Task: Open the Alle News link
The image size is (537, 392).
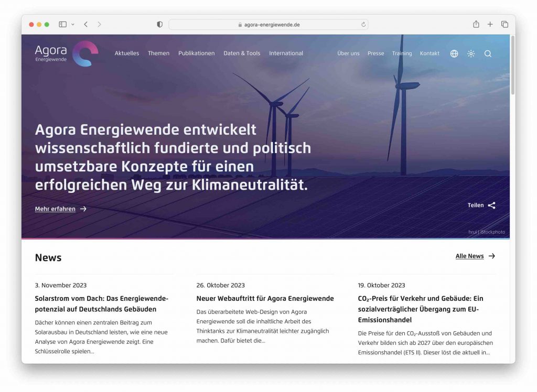Action: coord(469,256)
